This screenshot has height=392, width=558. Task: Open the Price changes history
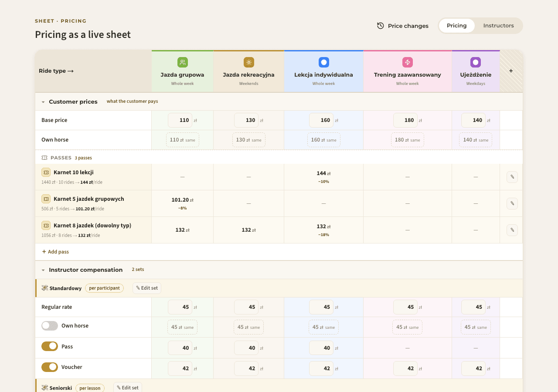[403, 26]
